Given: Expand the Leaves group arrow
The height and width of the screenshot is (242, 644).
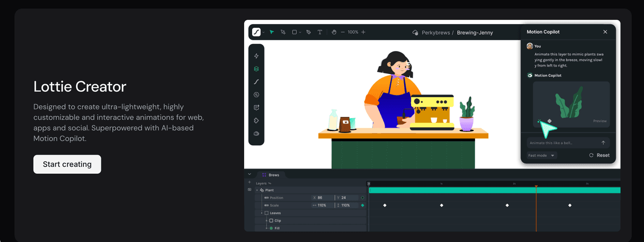Looking at the screenshot, I should tap(262, 213).
